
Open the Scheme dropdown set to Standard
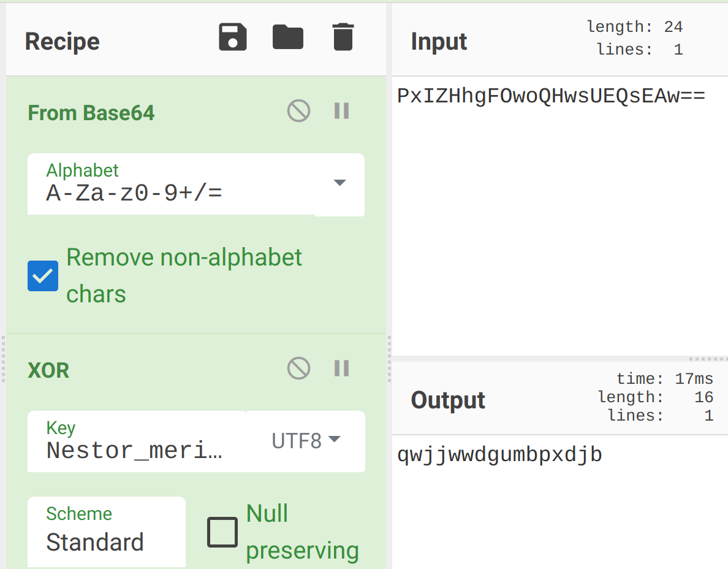tap(107, 532)
